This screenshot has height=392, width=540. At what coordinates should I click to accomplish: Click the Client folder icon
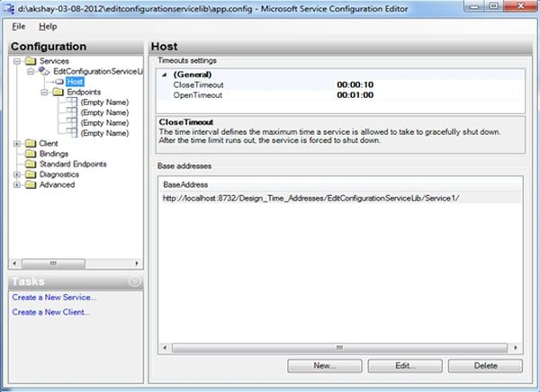(x=31, y=144)
